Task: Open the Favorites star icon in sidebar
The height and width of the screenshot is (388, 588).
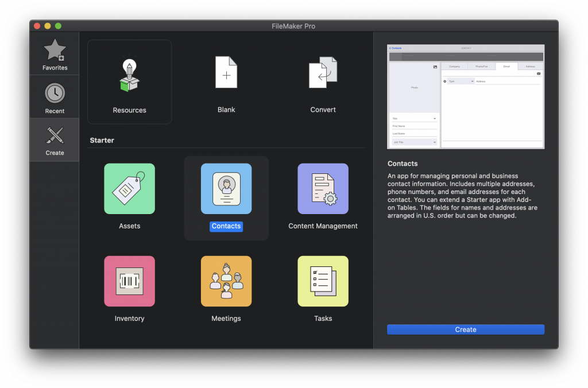Action: click(x=55, y=51)
